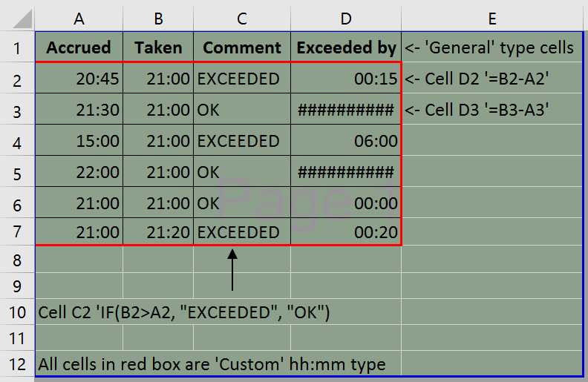
Task: Select hash-filled cell in row 3
Action: (x=346, y=109)
